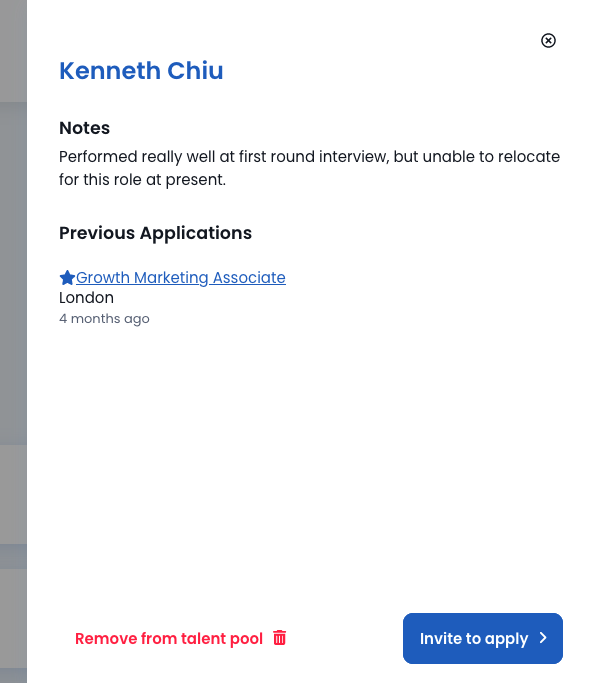Click the Chiu surname in heading

coord(195,71)
